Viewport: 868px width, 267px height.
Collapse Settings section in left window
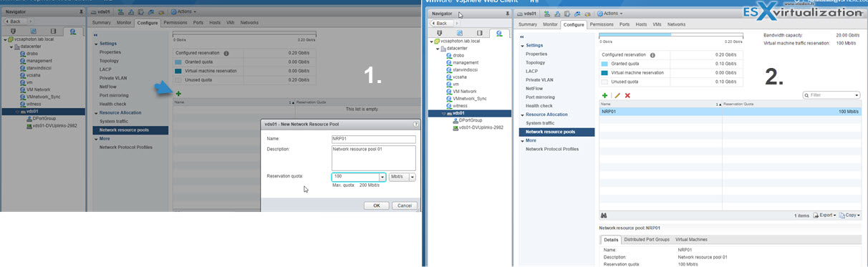click(96, 44)
